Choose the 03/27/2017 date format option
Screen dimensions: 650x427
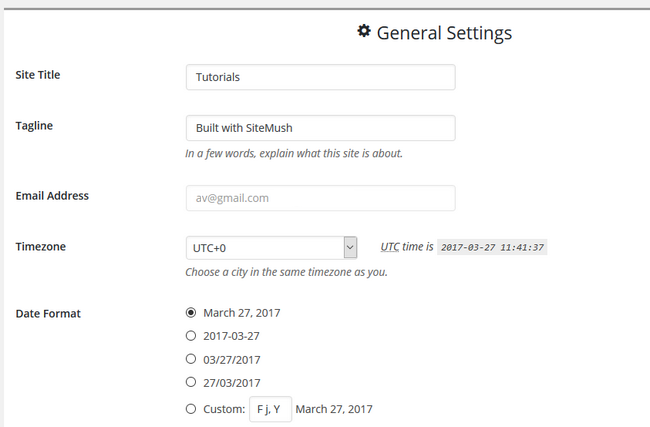191,359
